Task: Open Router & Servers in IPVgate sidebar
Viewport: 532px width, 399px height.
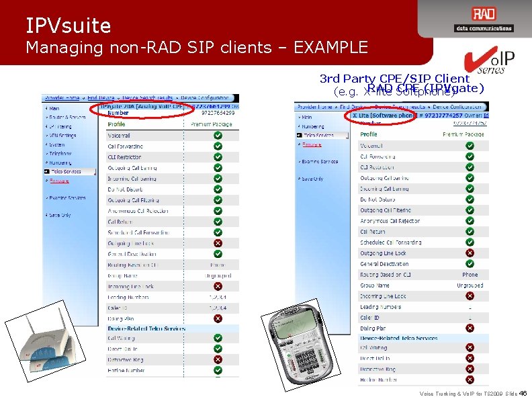Action: (67, 118)
